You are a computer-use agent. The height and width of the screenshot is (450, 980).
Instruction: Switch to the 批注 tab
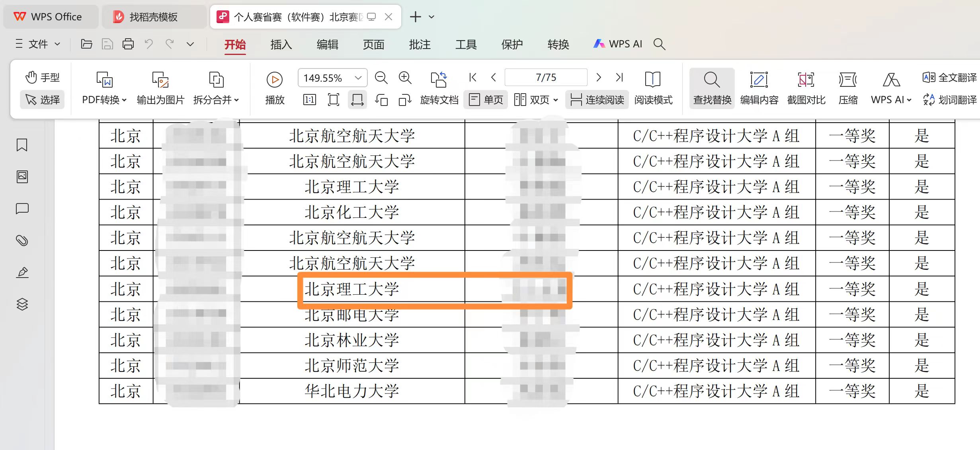[420, 44]
